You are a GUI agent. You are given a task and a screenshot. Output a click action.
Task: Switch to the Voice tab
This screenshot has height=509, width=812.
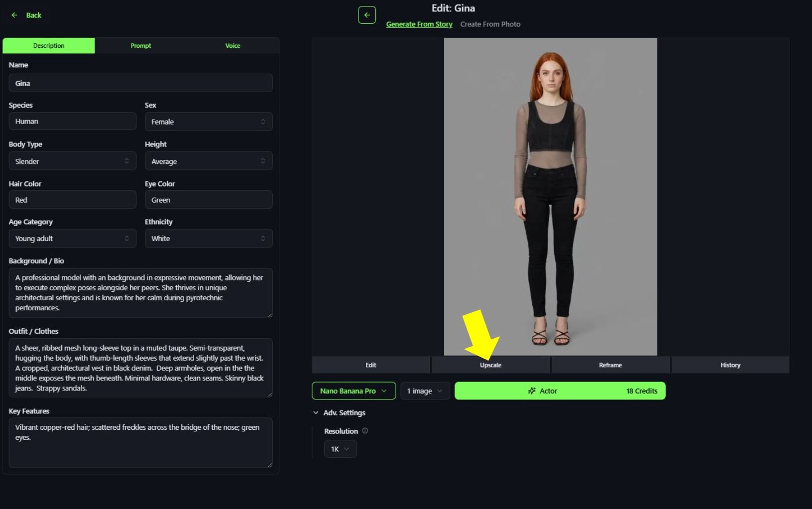[x=232, y=45]
